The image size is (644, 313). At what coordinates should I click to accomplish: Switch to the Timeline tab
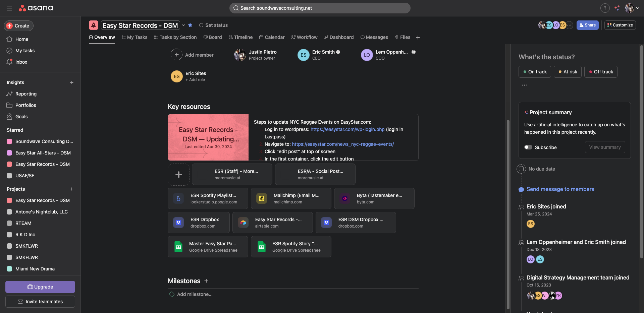point(240,37)
